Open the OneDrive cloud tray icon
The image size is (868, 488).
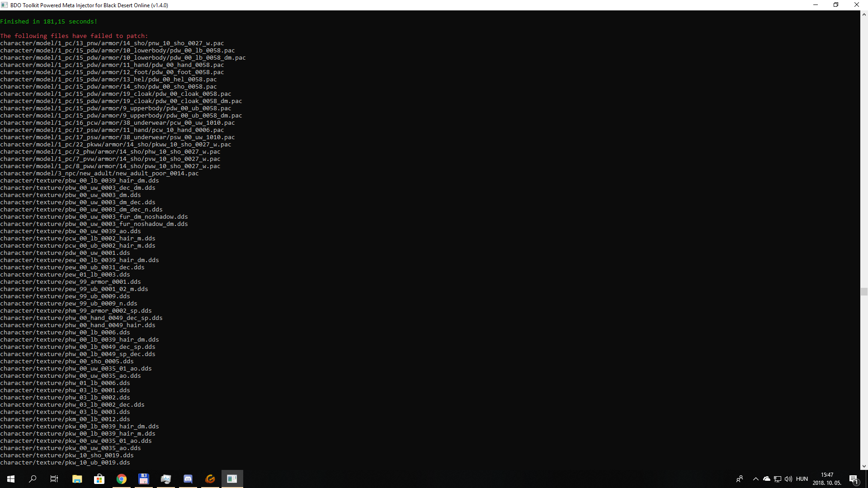coord(767,479)
